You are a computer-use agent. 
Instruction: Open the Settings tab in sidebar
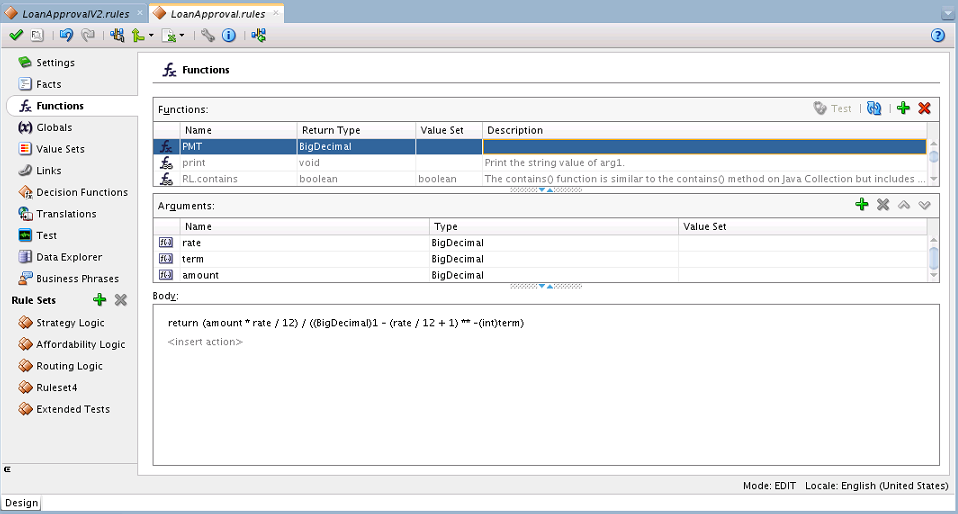pyautogui.click(x=56, y=62)
